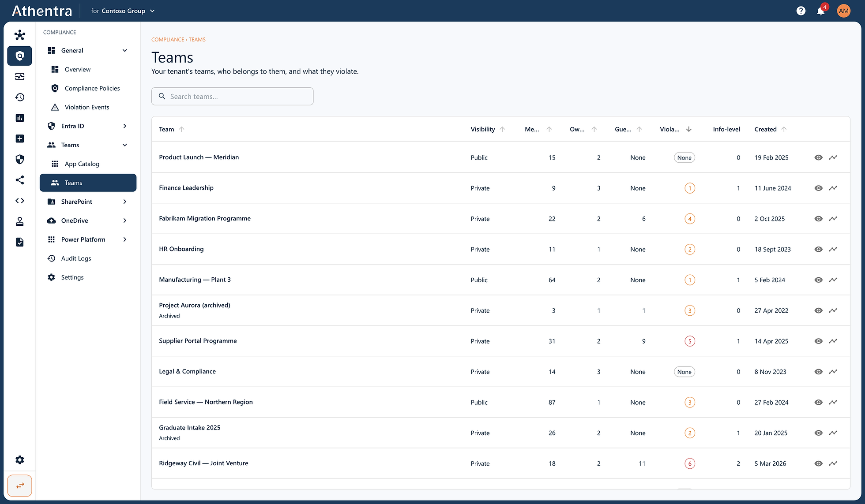Image resolution: width=865 pixels, height=504 pixels.
Task: Open trend chart for Legal & Compliance
Action: [833, 372]
